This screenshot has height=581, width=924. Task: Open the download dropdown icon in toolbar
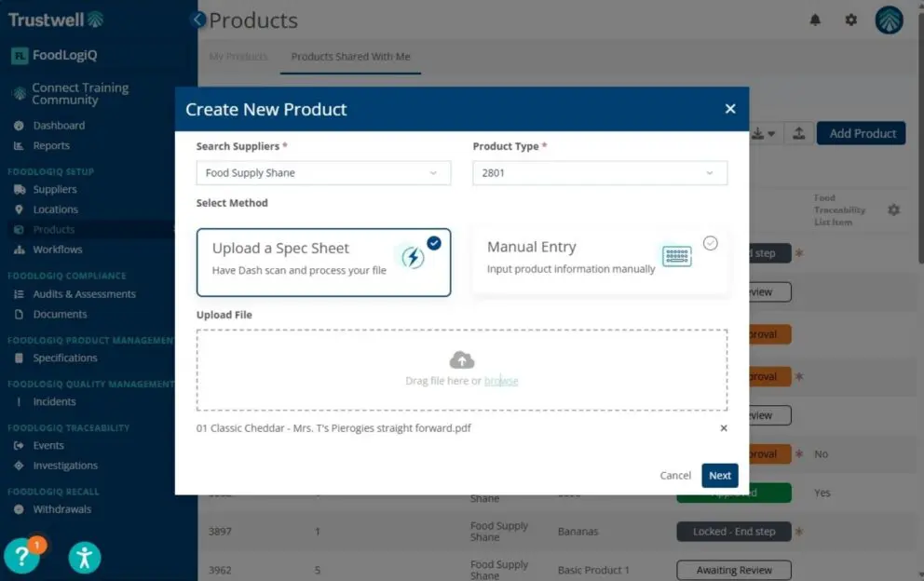point(763,134)
